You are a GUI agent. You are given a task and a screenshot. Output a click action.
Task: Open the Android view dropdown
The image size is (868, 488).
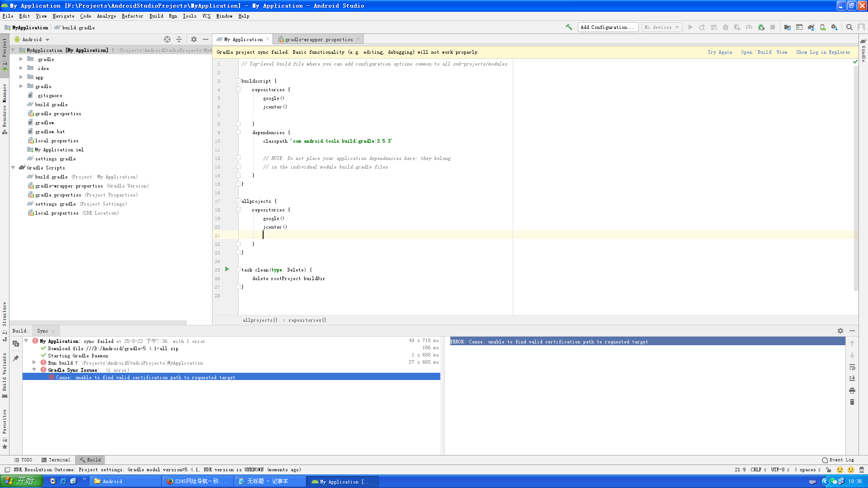pyautogui.click(x=32, y=39)
